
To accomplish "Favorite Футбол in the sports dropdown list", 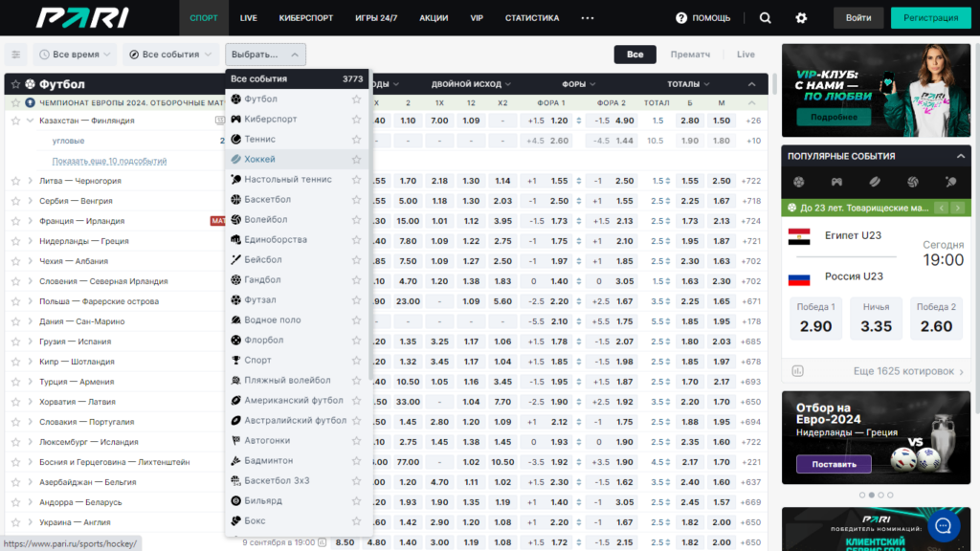I will point(356,99).
